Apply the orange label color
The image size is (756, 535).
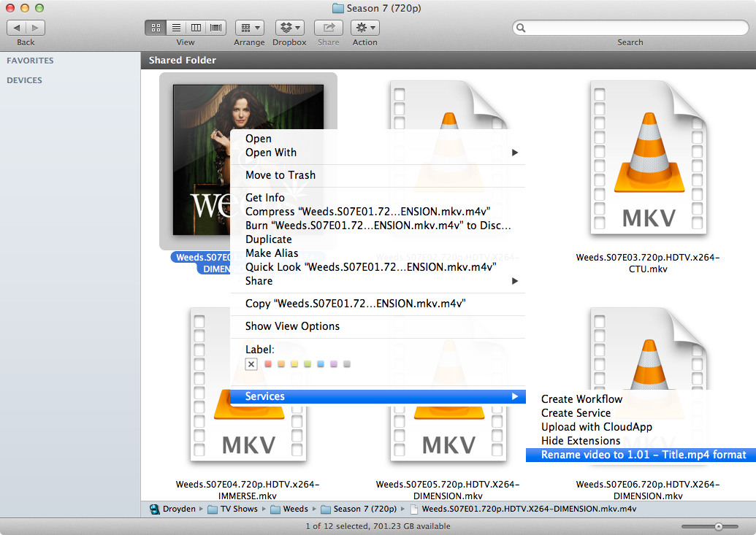[281, 364]
